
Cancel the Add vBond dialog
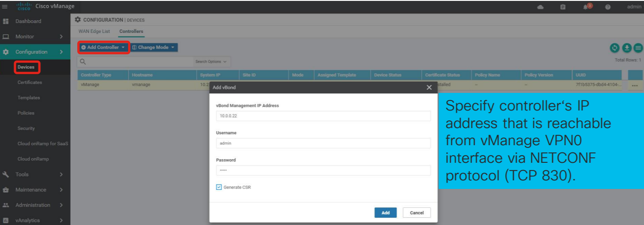point(416,213)
